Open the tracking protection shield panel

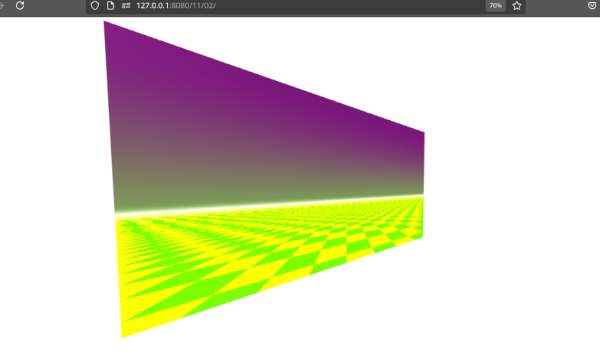pos(95,5)
